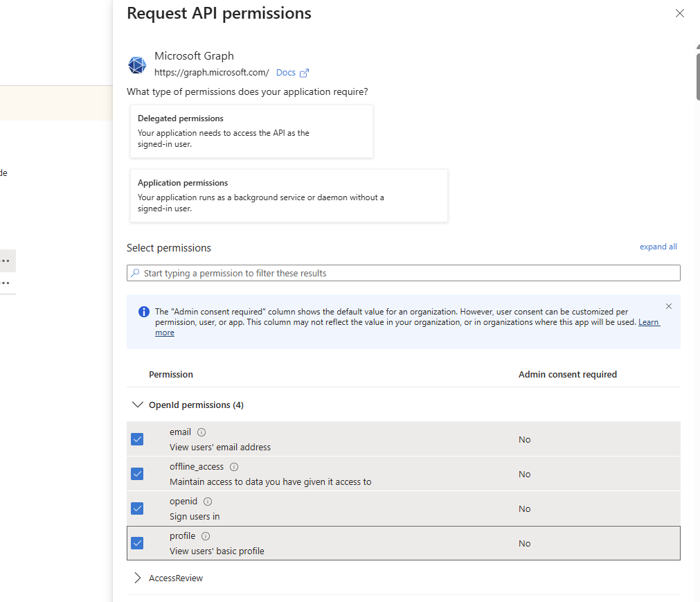Screen dimensions: 700x602
Task: Show info tooltip for profile permission
Action: pos(206,536)
